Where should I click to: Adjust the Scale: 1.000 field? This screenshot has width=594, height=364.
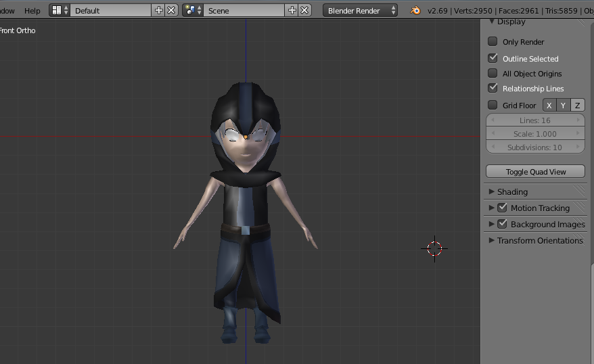pyautogui.click(x=535, y=134)
